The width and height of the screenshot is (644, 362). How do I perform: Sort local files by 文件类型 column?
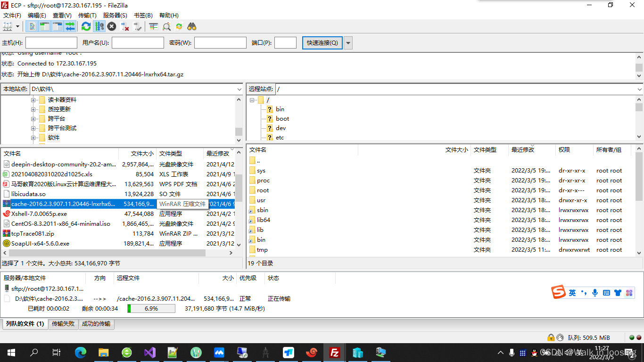(x=180, y=154)
